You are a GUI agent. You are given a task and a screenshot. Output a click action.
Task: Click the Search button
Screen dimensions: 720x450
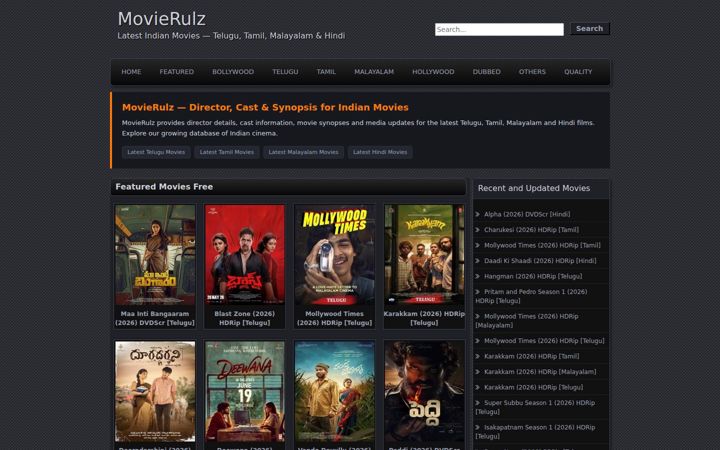590,28
